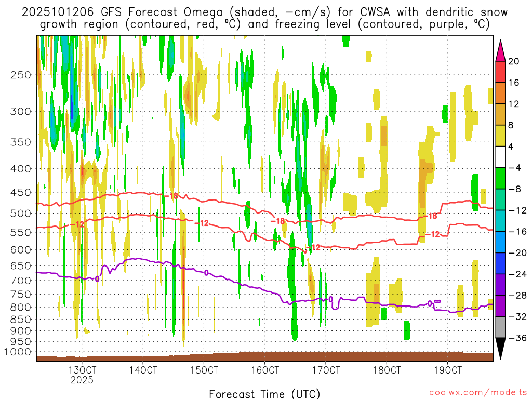Click the color bar's -28 tick label
The width and height of the screenshot is (532, 399).
(517, 296)
